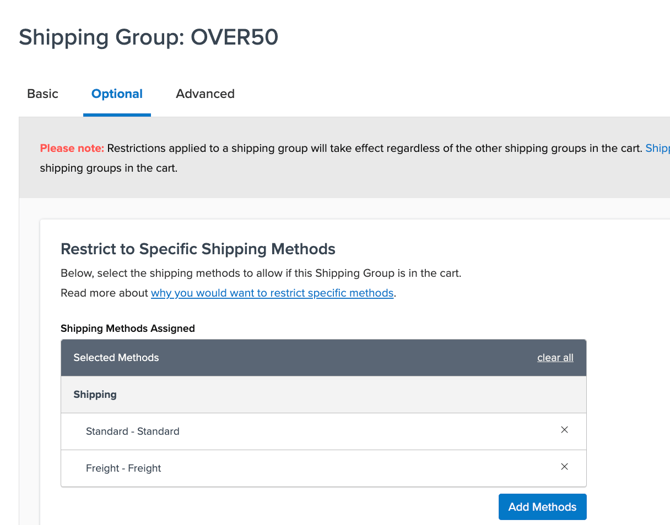Image resolution: width=670 pixels, height=525 pixels.
Task: Click the banner's 'shipping groups in the cart.' line
Action: coord(109,168)
